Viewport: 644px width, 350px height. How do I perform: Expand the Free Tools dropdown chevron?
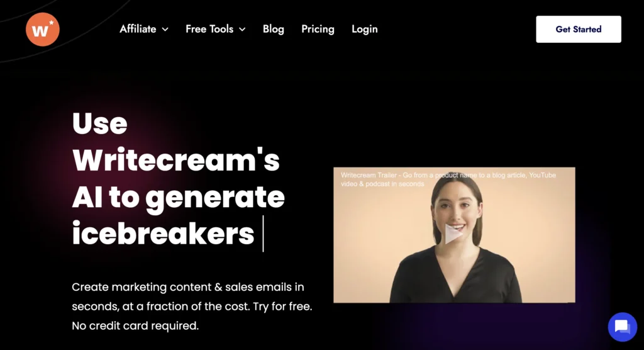click(x=242, y=30)
